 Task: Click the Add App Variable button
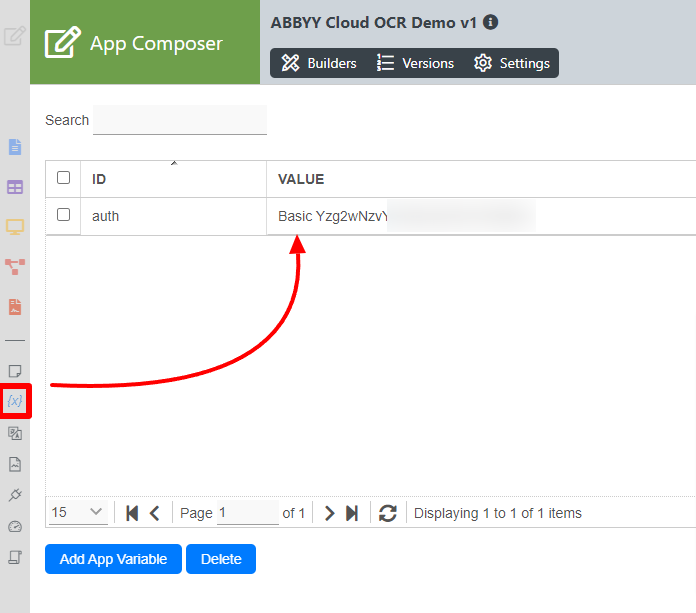tap(113, 559)
